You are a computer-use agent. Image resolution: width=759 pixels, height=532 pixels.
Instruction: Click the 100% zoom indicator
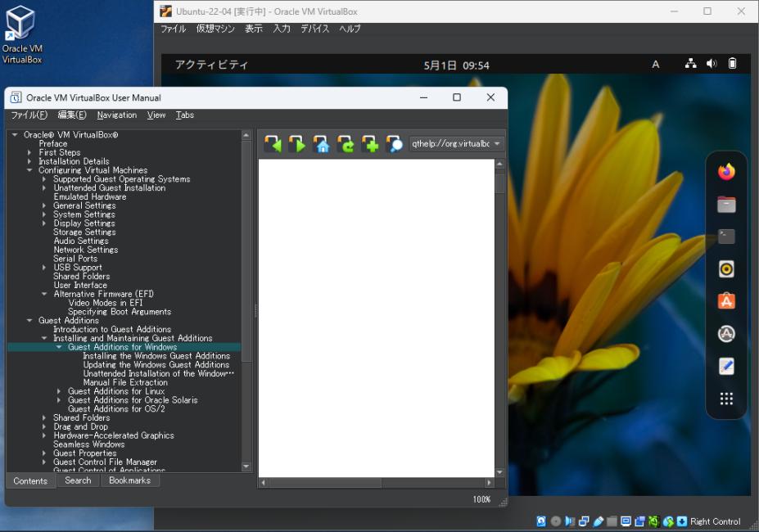tap(481, 499)
